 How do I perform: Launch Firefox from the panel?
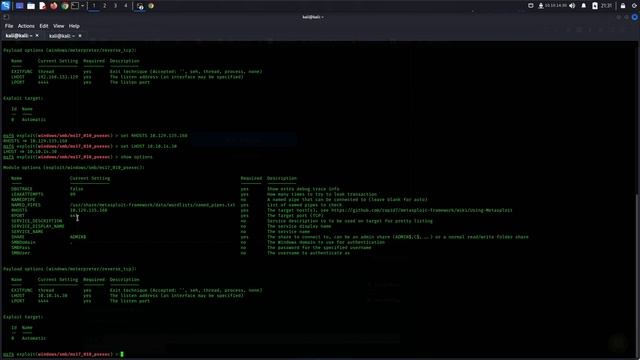tap(53, 6)
